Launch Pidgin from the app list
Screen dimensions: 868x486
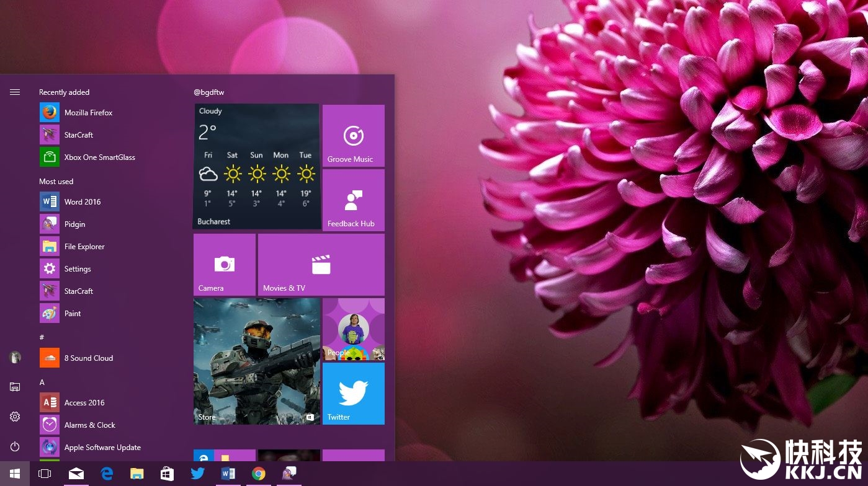(74, 224)
